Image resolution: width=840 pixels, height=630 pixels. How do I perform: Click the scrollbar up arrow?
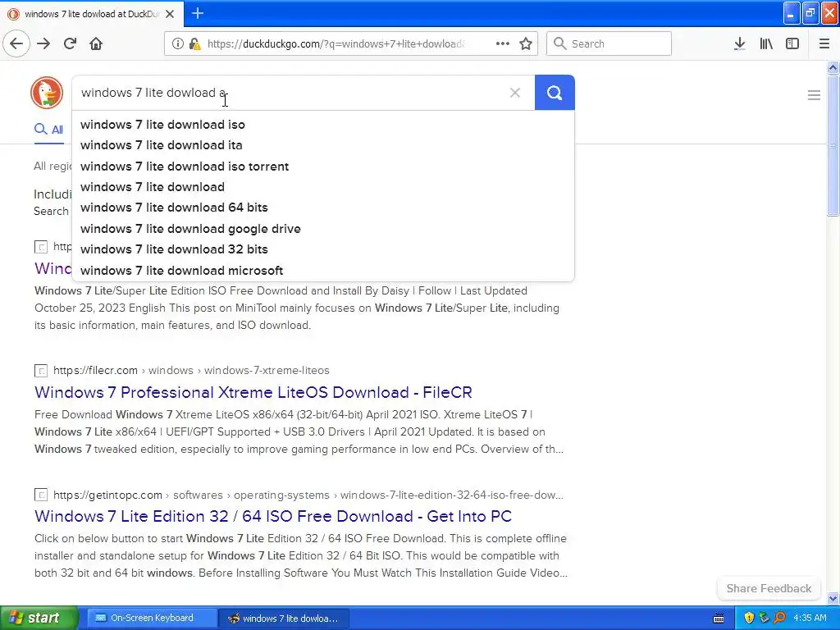coord(833,67)
